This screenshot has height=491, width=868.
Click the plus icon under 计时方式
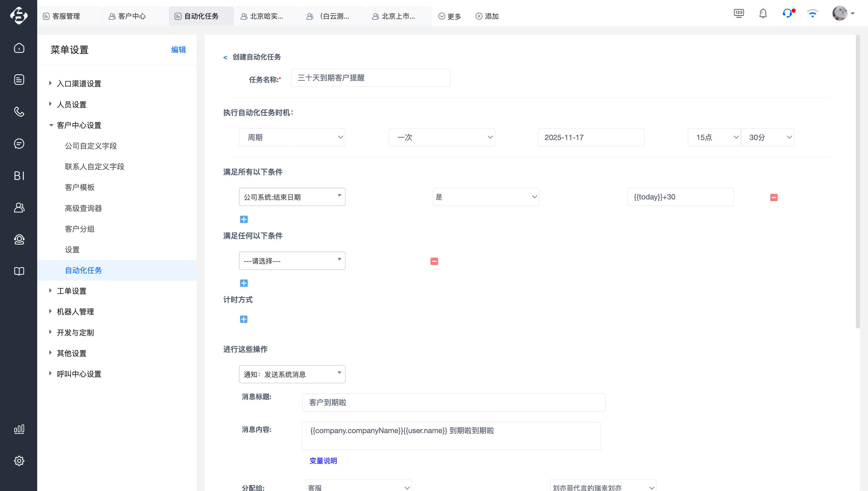(244, 319)
